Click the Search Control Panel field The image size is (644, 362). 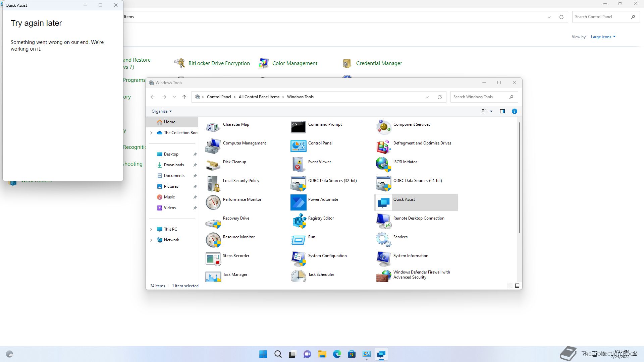point(606,17)
